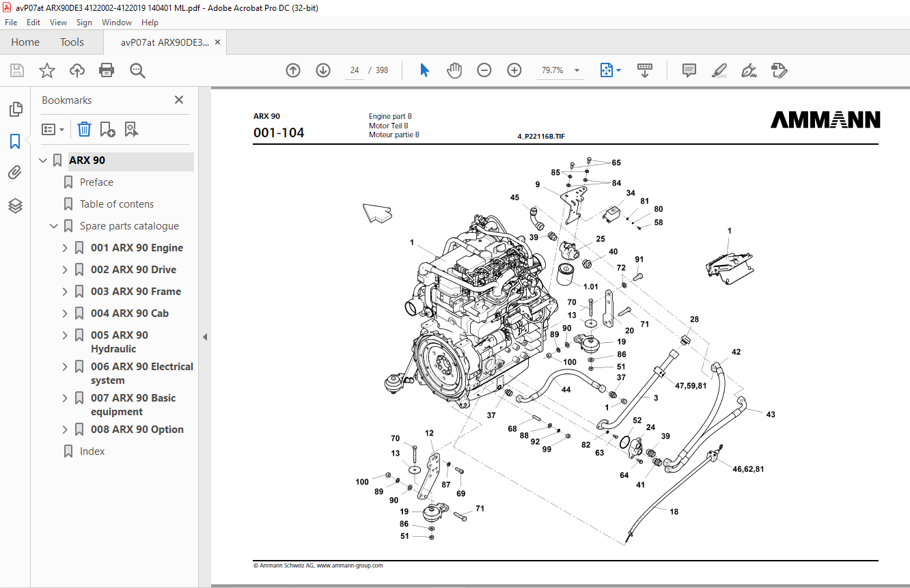Open the Help menu
The image size is (910, 588).
150,23
